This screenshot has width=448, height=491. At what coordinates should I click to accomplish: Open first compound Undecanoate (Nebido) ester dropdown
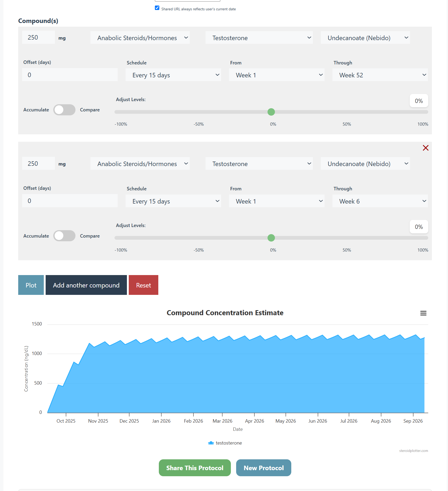click(365, 38)
